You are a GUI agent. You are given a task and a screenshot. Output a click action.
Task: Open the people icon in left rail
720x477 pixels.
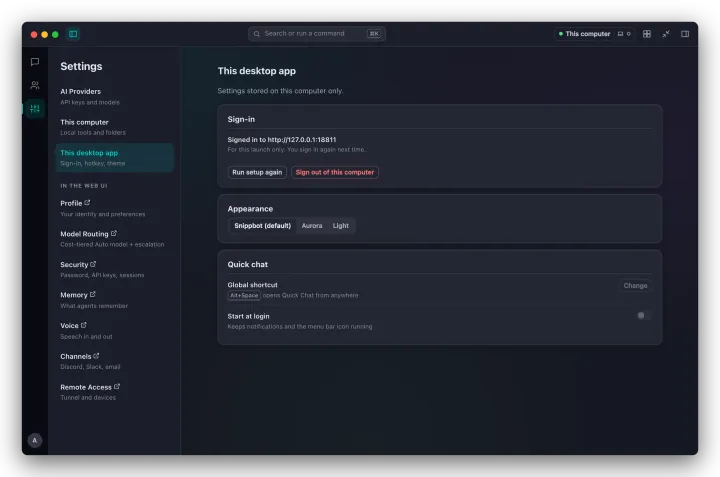pyautogui.click(x=35, y=85)
